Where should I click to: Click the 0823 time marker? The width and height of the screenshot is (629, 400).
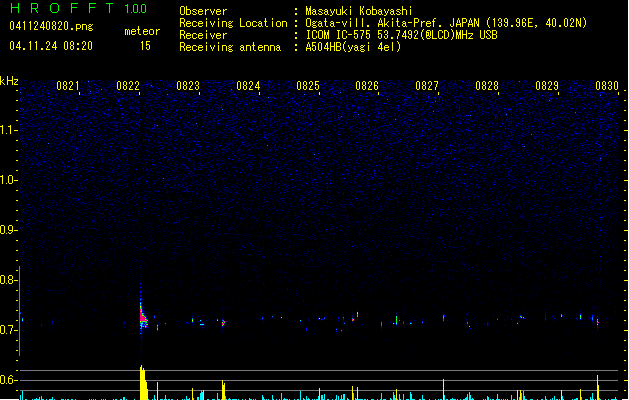[x=188, y=85]
